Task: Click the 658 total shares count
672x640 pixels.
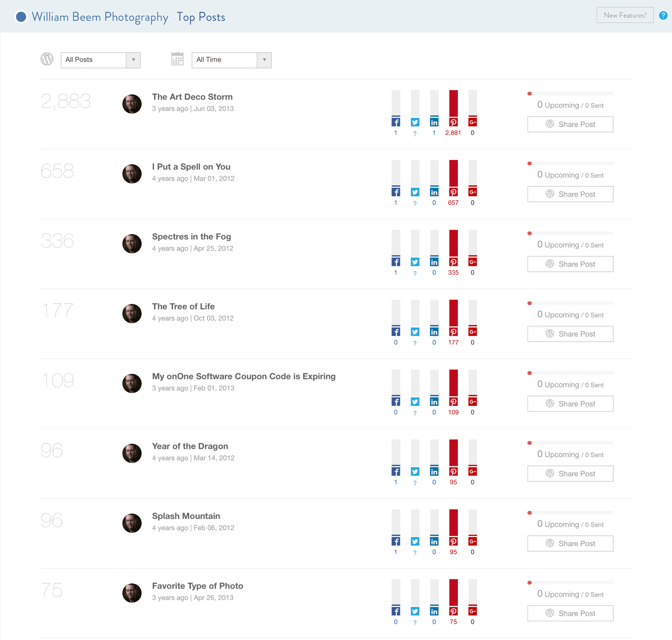Action: point(57,171)
